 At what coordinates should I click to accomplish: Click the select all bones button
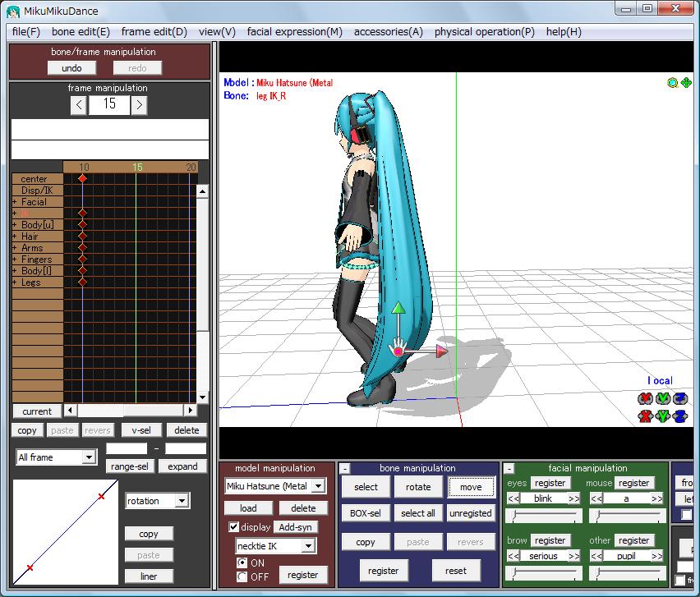coord(418,513)
